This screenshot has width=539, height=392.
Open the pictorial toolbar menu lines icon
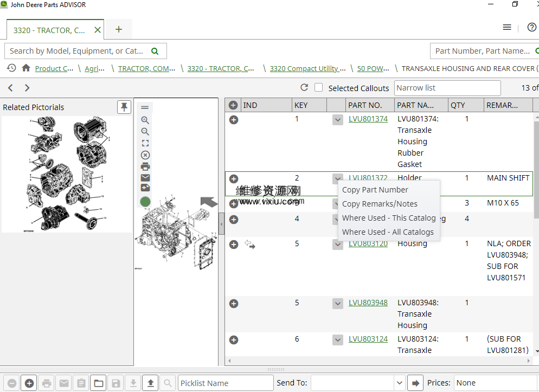pyautogui.click(x=145, y=107)
